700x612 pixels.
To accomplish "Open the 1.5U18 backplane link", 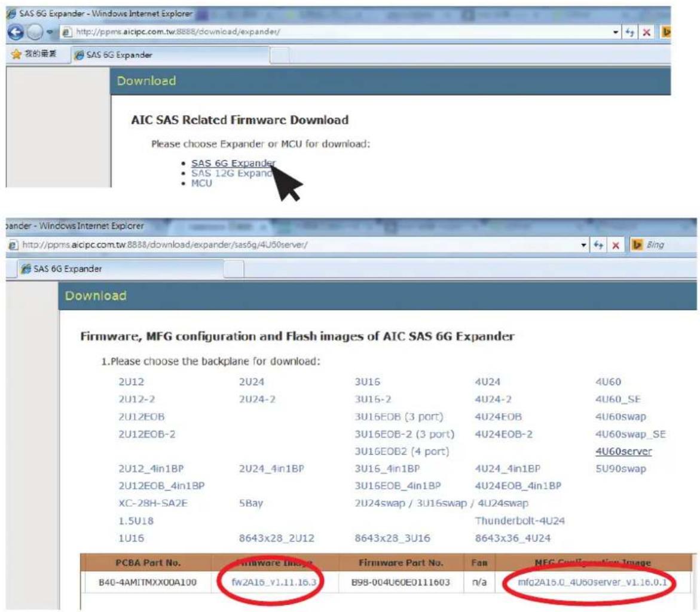I will [x=136, y=521].
